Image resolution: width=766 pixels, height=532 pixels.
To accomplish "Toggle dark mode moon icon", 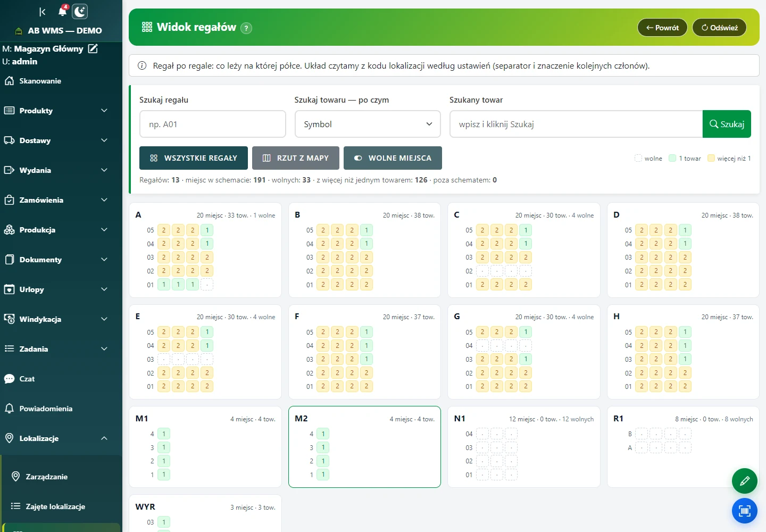I will click(80, 12).
